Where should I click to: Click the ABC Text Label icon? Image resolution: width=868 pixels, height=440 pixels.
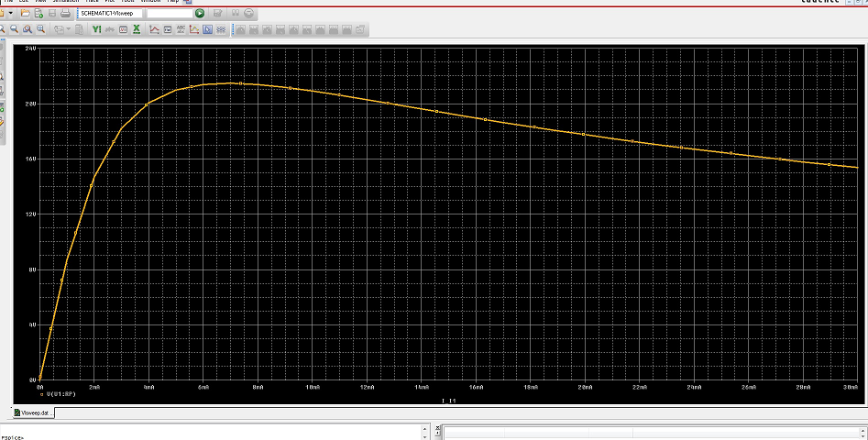(x=181, y=29)
